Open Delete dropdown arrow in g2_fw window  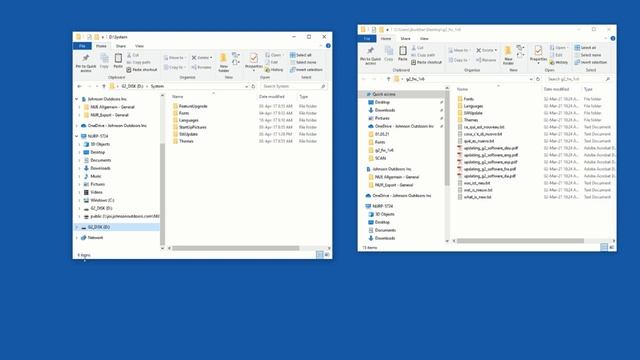496,50
